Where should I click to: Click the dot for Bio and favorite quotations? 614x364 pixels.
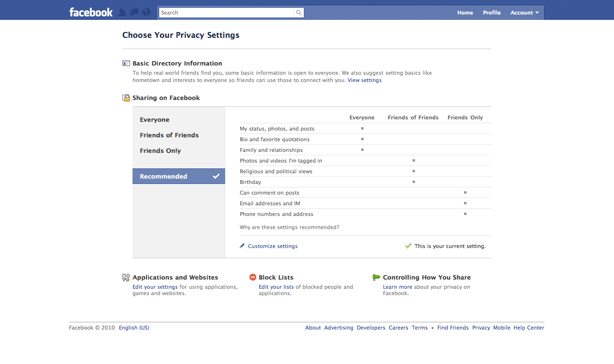click(362, 139)
